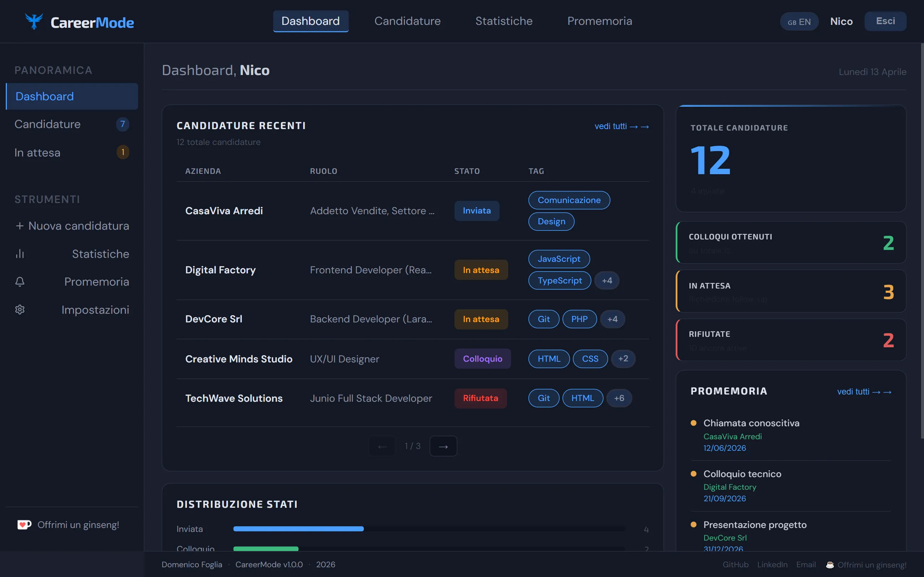
Task: Click the heart icon next to Offrimi un ginseng
Action: 24,524
